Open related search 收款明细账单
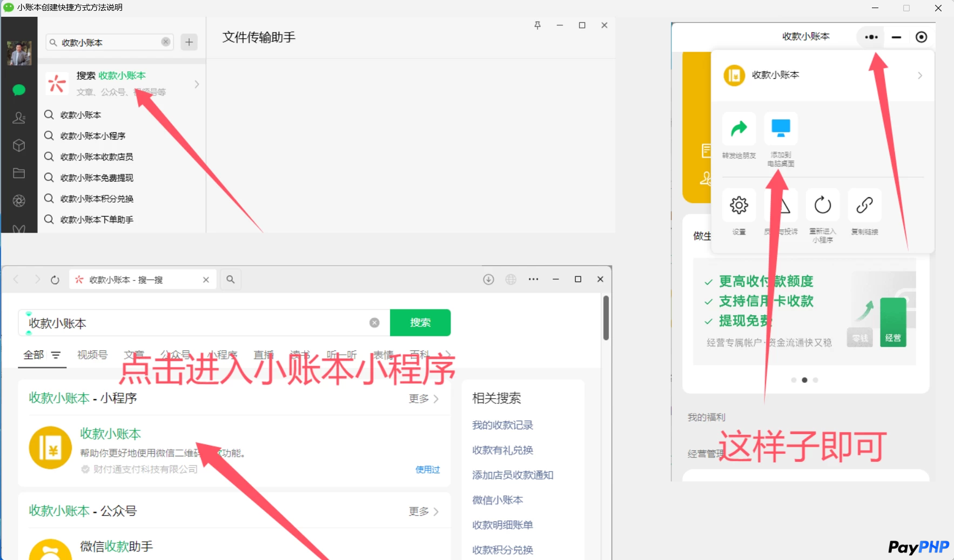Viewport: 954px width, 560px height. (502, 524)
